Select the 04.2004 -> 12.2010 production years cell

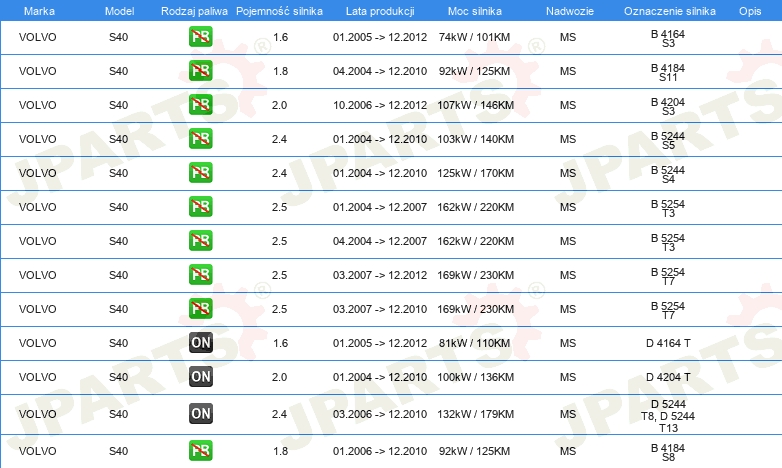click(x=380, y=71)
